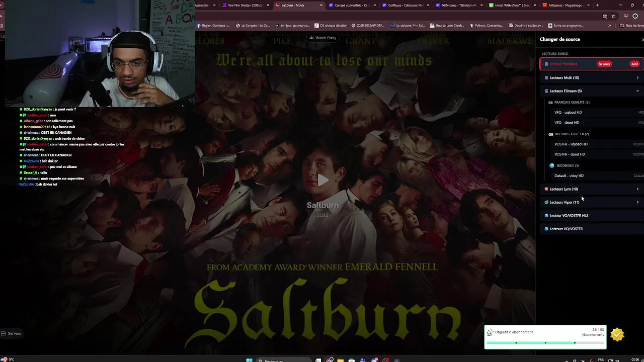Click the Lecteurs Viper icon

546,202
